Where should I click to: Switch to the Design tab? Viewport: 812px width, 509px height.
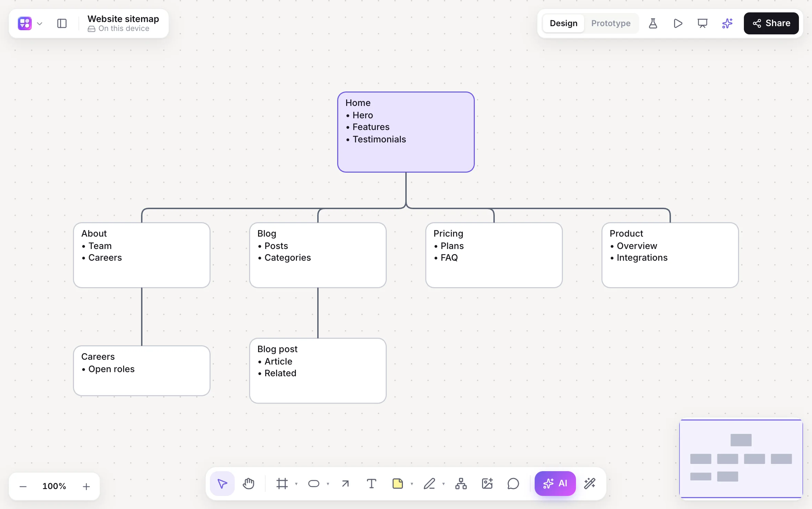564,23
